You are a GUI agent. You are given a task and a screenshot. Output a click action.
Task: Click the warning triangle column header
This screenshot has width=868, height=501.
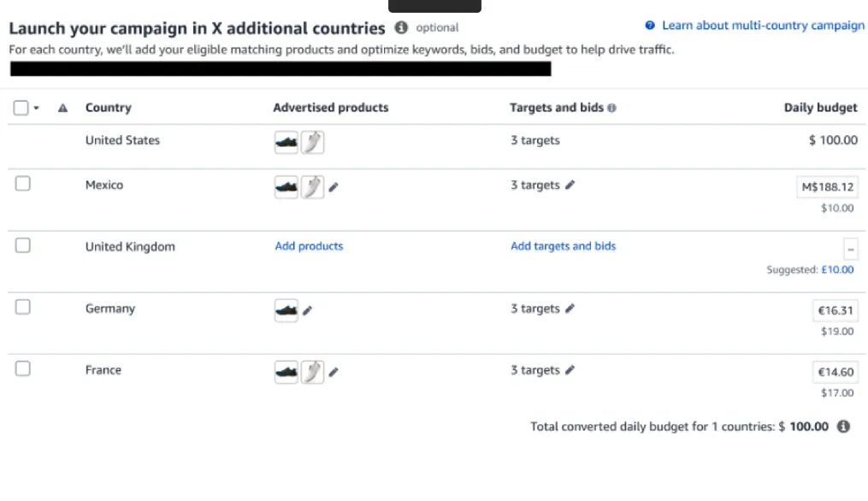(x=62, y=109)
